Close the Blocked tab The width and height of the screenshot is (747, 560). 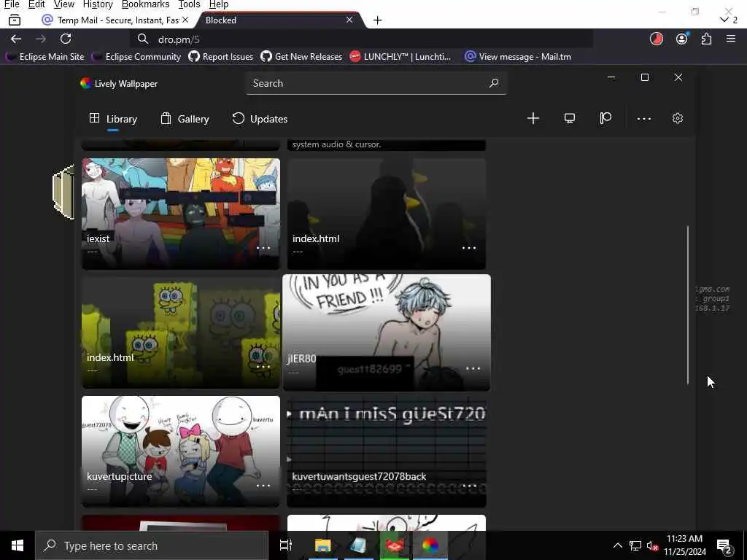point(349,20)
